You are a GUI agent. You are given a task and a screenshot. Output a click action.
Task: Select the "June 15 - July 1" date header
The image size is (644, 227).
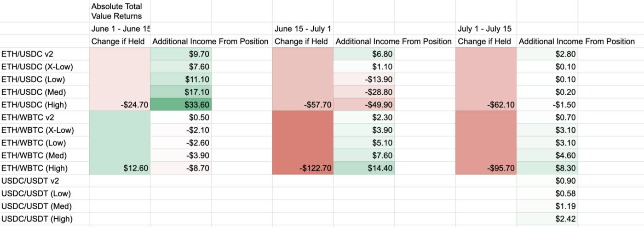[303, 29]
